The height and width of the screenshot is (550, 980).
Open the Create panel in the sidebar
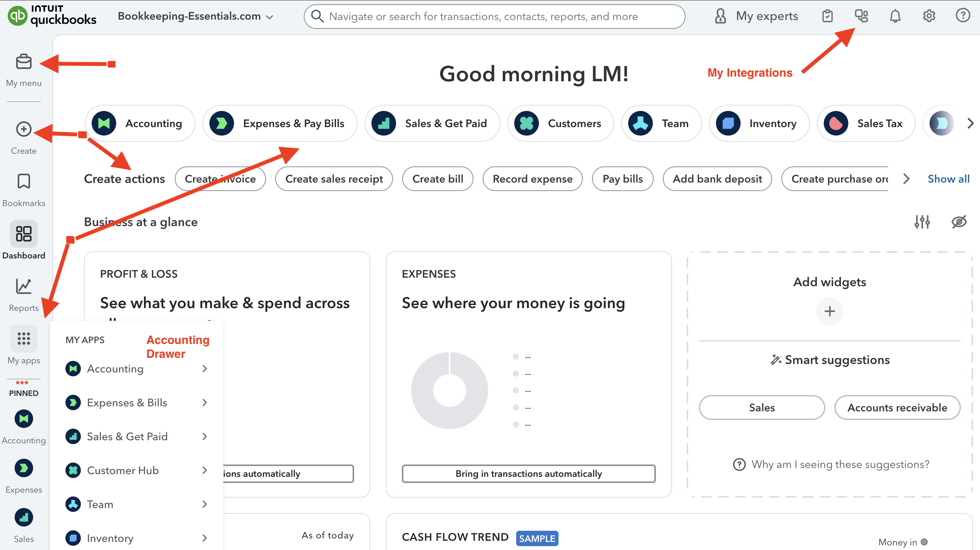23,129
